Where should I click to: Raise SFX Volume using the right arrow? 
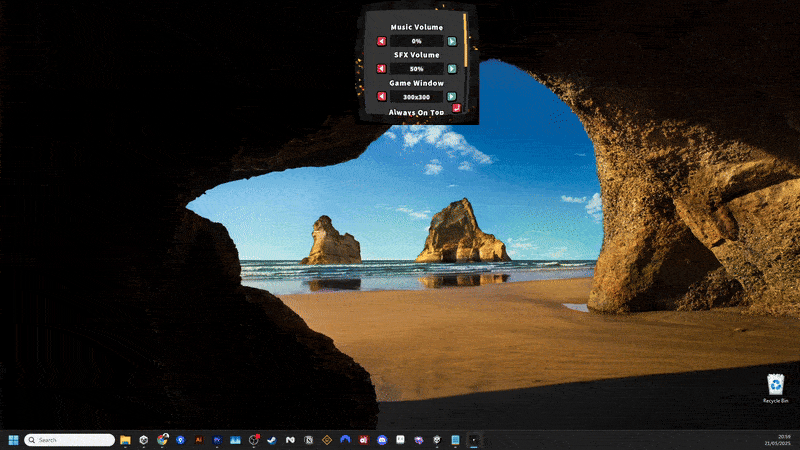[x=452, y=69]
